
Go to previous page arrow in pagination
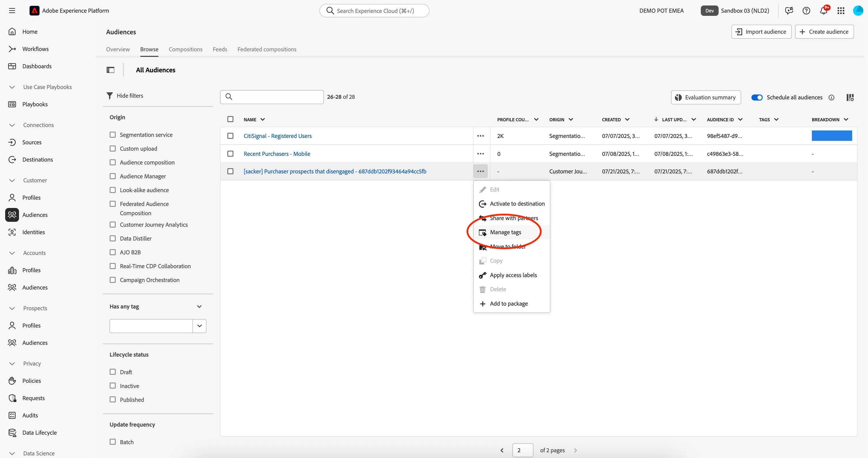[502, 450]
